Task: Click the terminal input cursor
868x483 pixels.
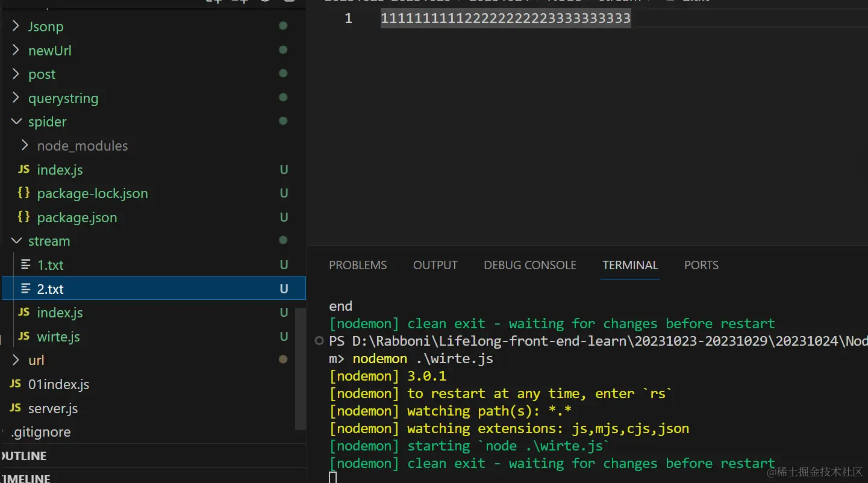Action: pos(333,478)
